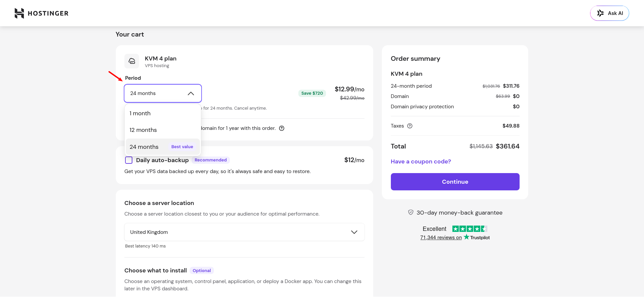Click the 24-month period price $311.76
Viewport: 644px width, 297px height.
tap(511, 86)
